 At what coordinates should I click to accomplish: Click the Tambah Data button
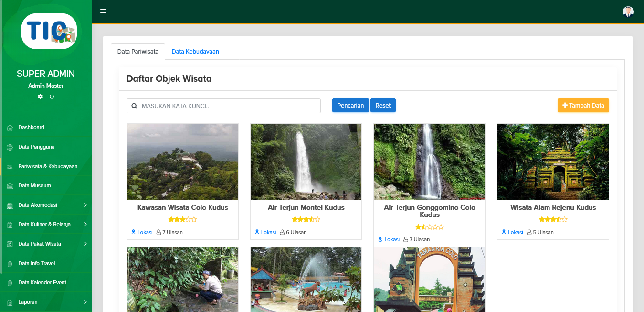point(583,106)
